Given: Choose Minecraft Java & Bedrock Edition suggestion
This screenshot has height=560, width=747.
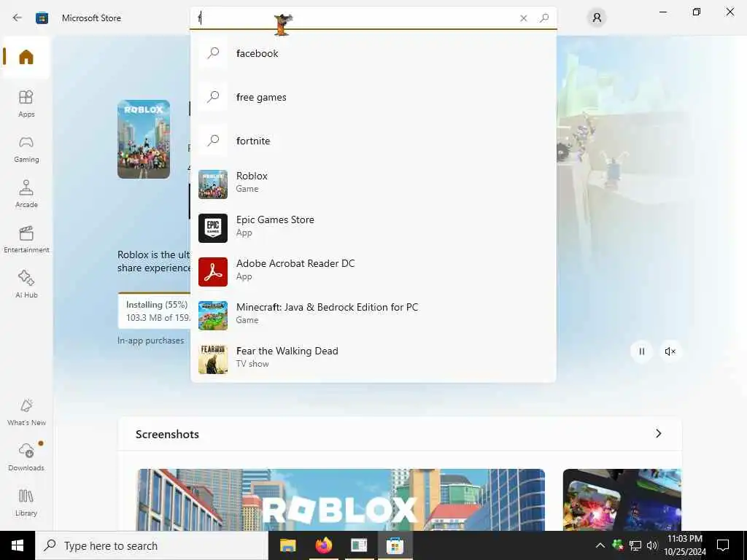Looking at the screenshot, I should coord(373,316).
